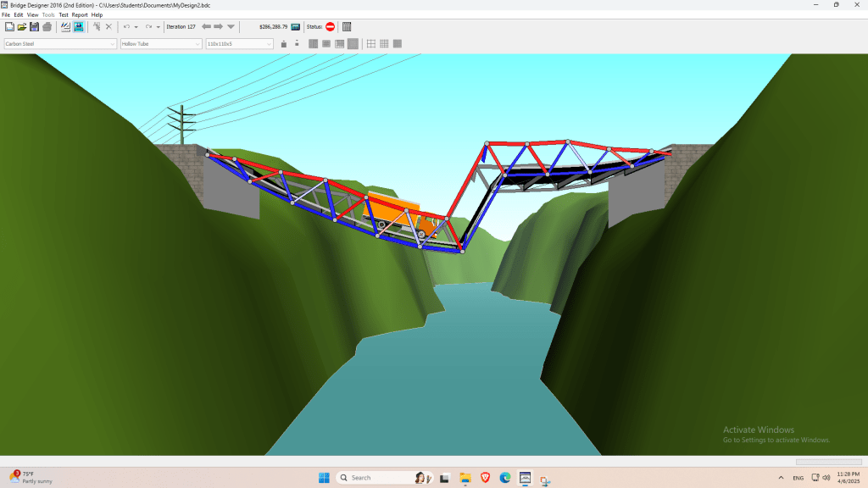This screenshot has height=488, width=868.
Task: Open the Carbon Steel material dropdown
Action: [x=60, y=44]
